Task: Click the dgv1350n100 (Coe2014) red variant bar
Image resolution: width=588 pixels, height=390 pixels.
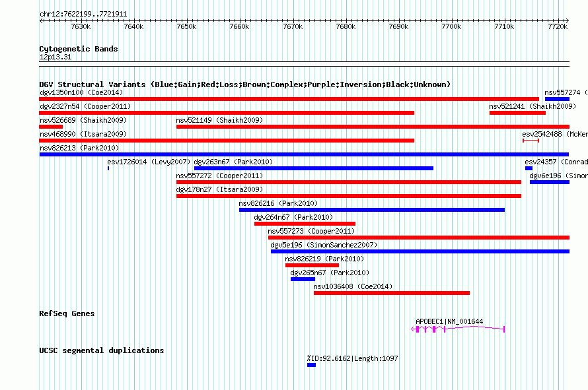Action: point(289,99)
